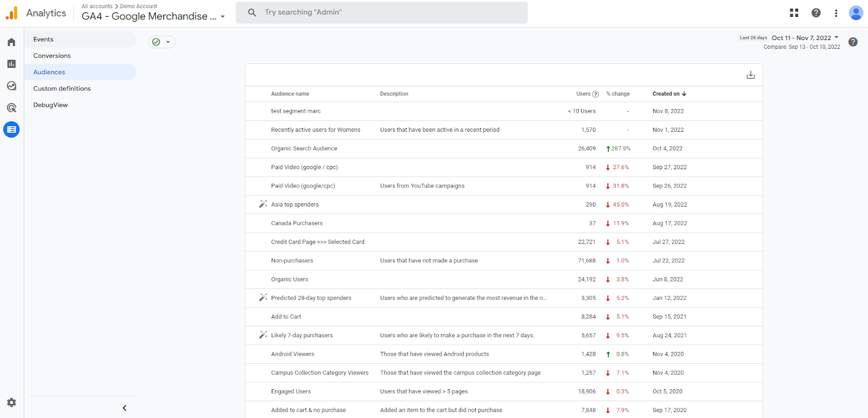The image size is (868, 418).
Task: Download the audiences table via export icon
Action: 750,75
